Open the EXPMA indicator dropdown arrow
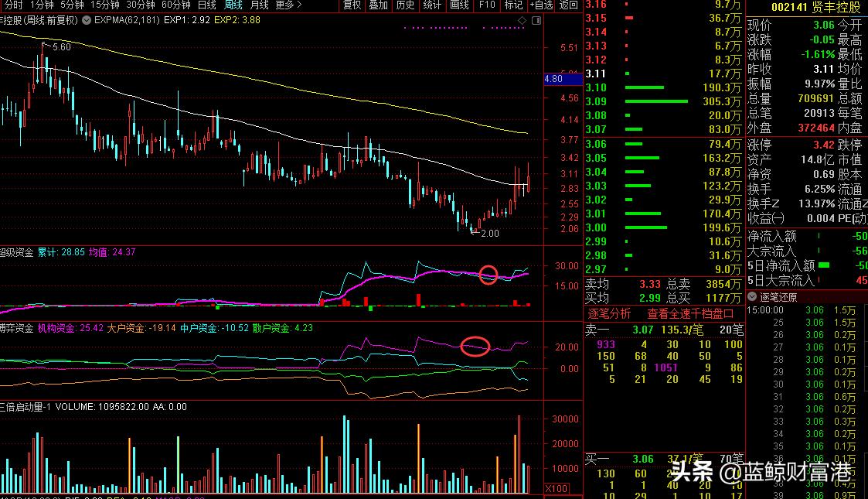868x499 pixels. pos(85,21)
